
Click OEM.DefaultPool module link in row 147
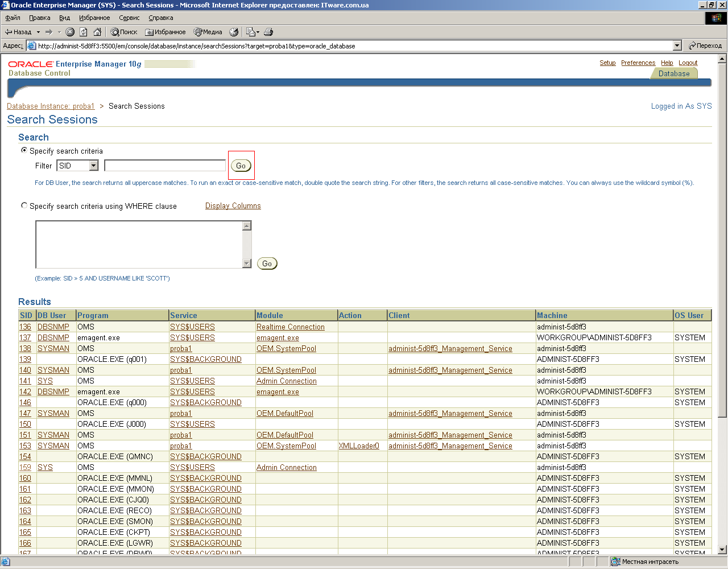[x=285, y=414]
